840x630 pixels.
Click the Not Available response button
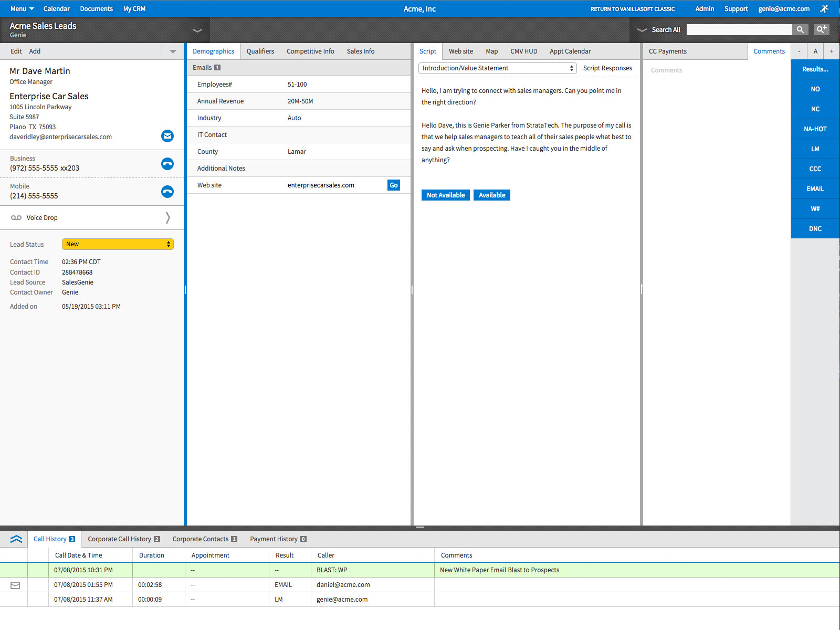pos(445,195)
